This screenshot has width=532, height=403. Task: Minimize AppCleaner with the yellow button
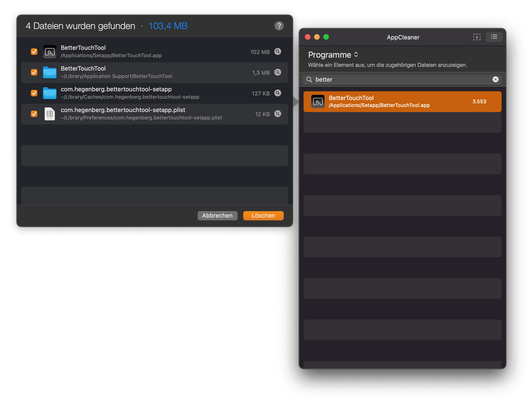(x=317, y=37)
